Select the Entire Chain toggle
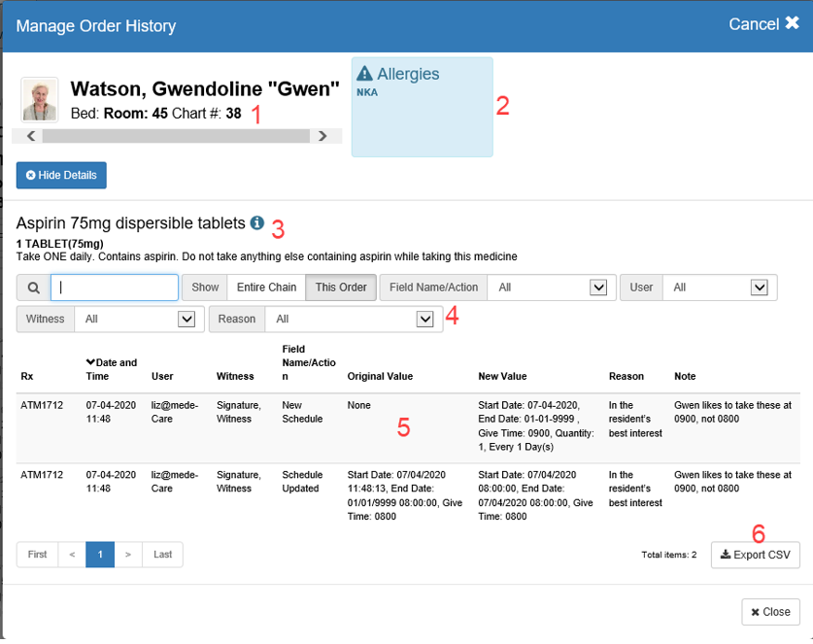The height and width of the screenshot is (644, 813). coord(265,288)
